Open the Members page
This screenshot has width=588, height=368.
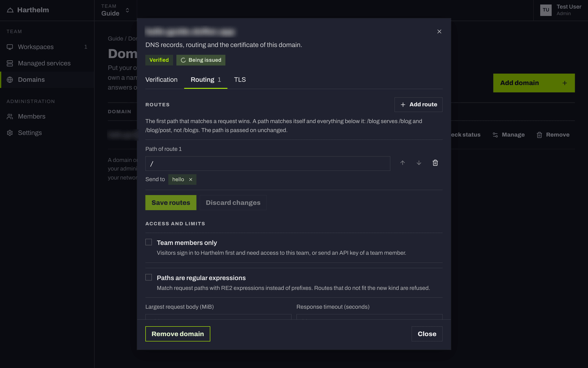[x=47, y=116]
